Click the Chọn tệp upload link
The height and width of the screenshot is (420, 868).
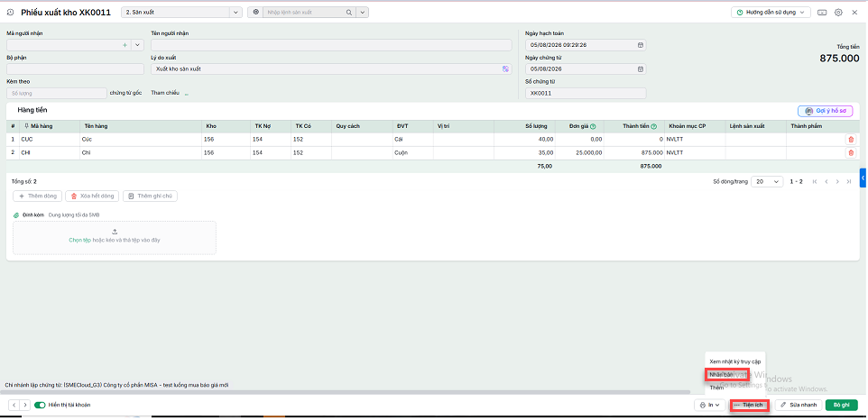point(79,241)
